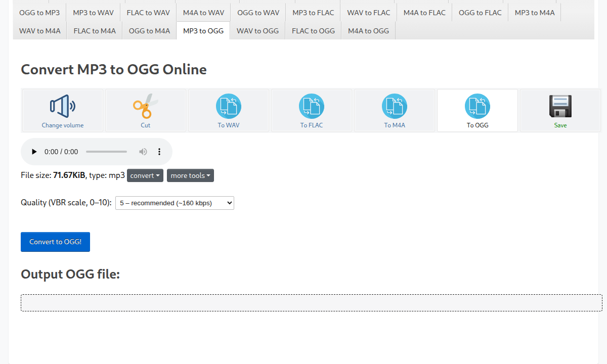Select the active MP3 to OGG tab
Viewport: 607px width, 364px height.
point(203,30)
